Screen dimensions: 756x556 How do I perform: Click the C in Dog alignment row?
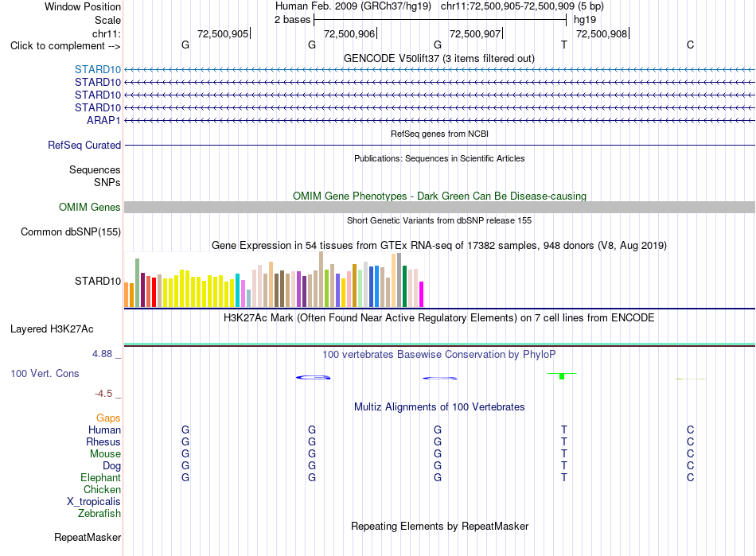[691, 466]
